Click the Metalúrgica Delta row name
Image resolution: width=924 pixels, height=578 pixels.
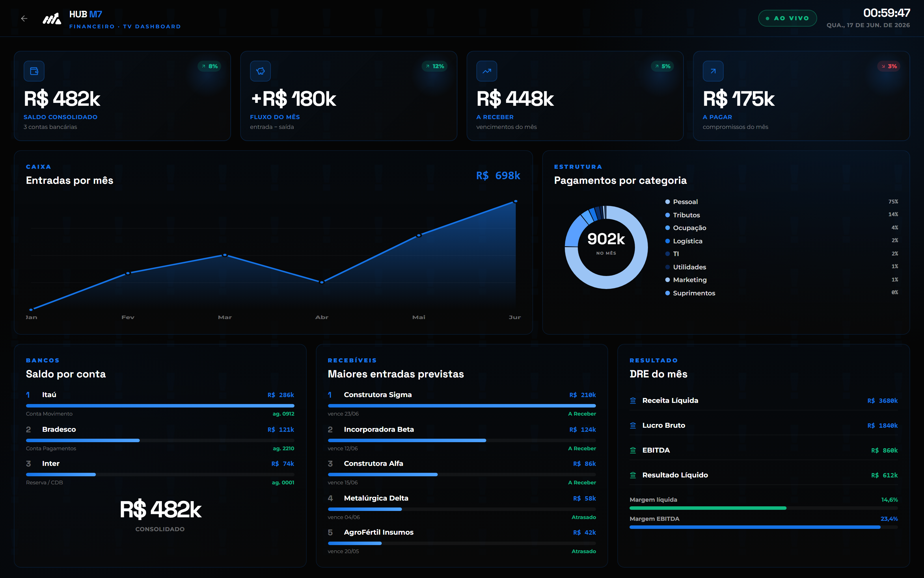pyautogui.click(x=376, y=498)
